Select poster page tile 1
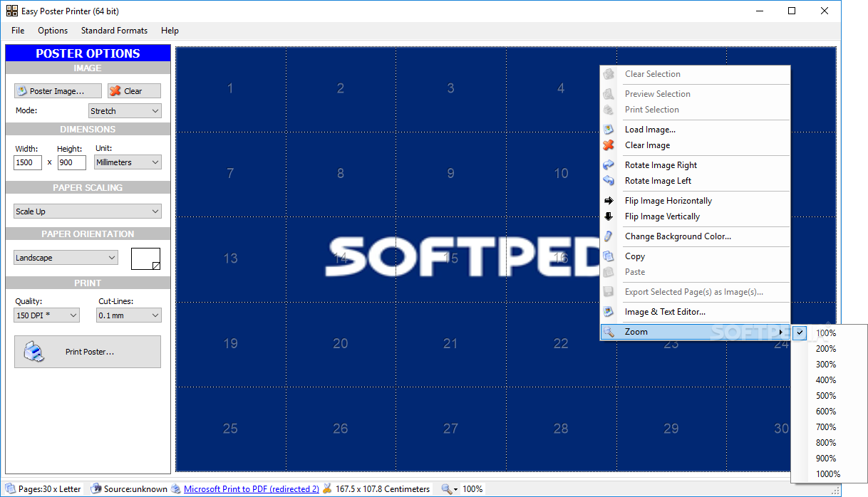Image resolution: width=868 pixels, height=497 pixels. coord(231,89)
